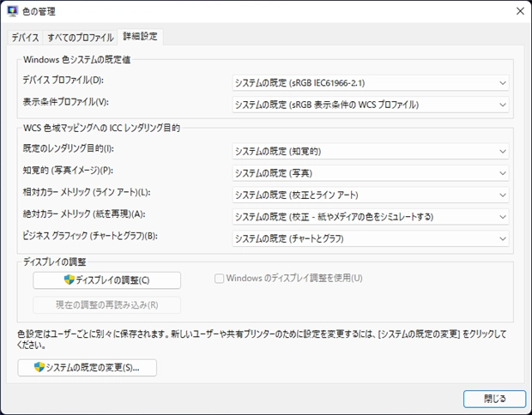This screenshot has width=532, height=415.
Task: Click the 絶対カラー メトリック (紙を再現)(A): label
Action: click(84, 214)
